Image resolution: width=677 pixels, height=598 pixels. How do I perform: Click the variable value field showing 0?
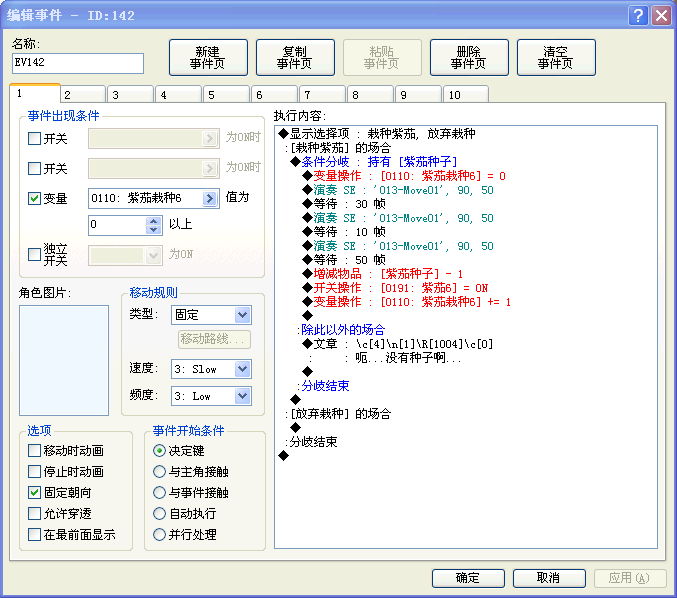pyautogui.click(x=117, y=225)
